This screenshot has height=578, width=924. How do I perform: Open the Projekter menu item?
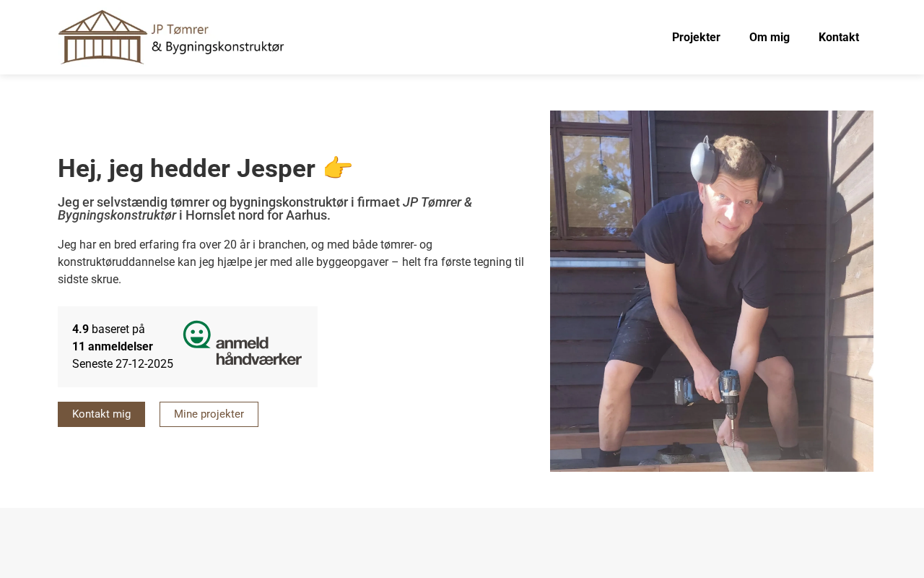coord(696,37)
